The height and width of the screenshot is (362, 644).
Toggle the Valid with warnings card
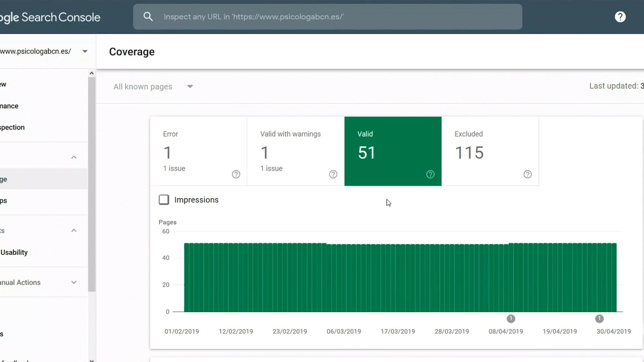[296, 151]
